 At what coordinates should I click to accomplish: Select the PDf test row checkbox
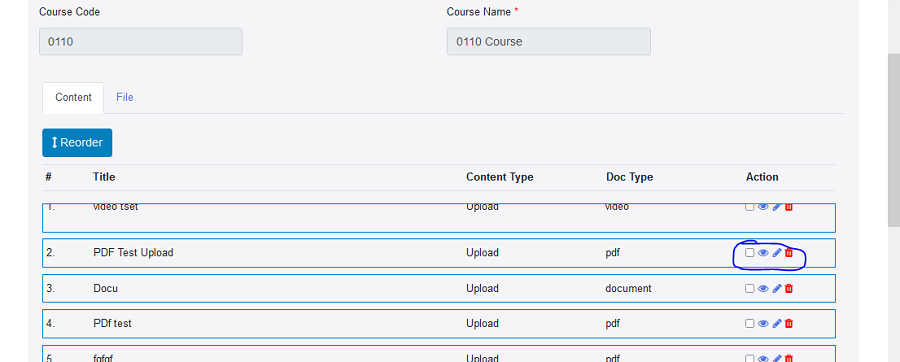click(x=750, y=324)
